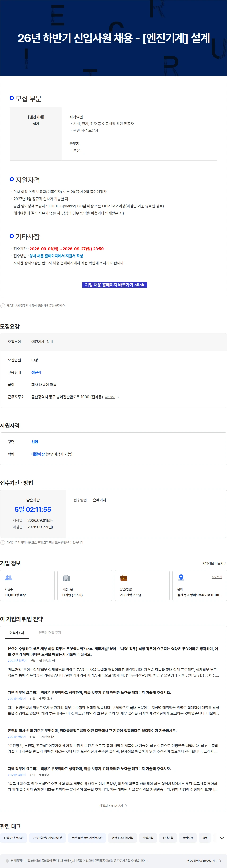Select the 전략기획 tag

tap(168, 838)
